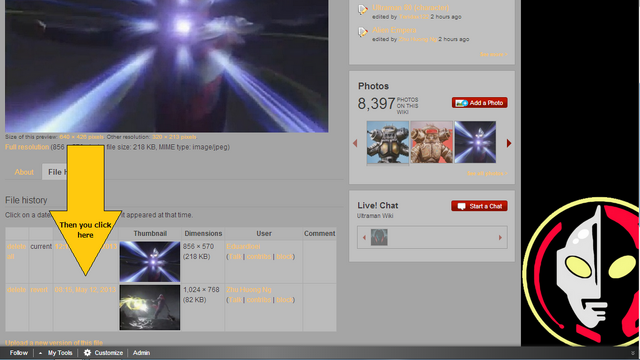
Task: Click the Ultraman logo image
Action: pos(581,271)
